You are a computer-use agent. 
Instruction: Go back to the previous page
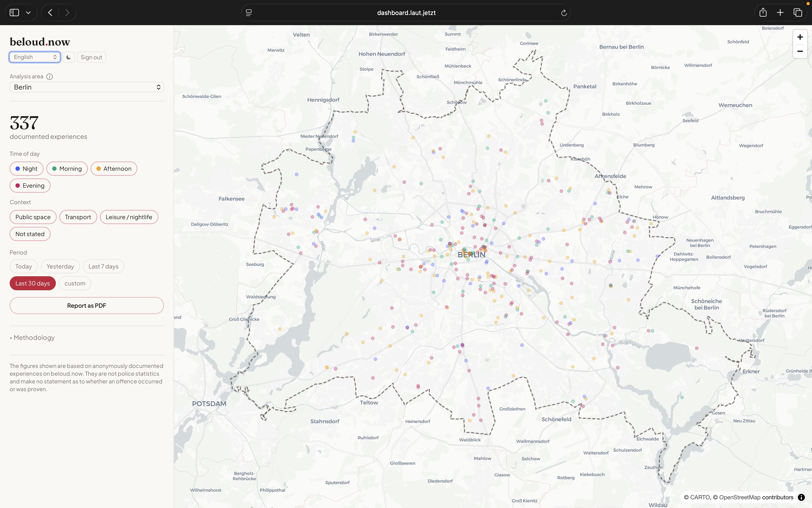coord(50,12)
